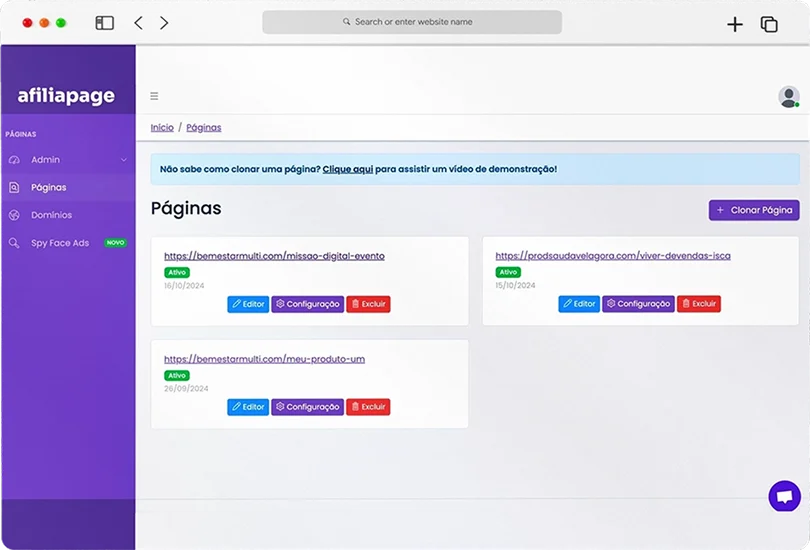810x550 pixels.
Task: Click Editor for missao-digital-evento page
Action: [248, 304]
